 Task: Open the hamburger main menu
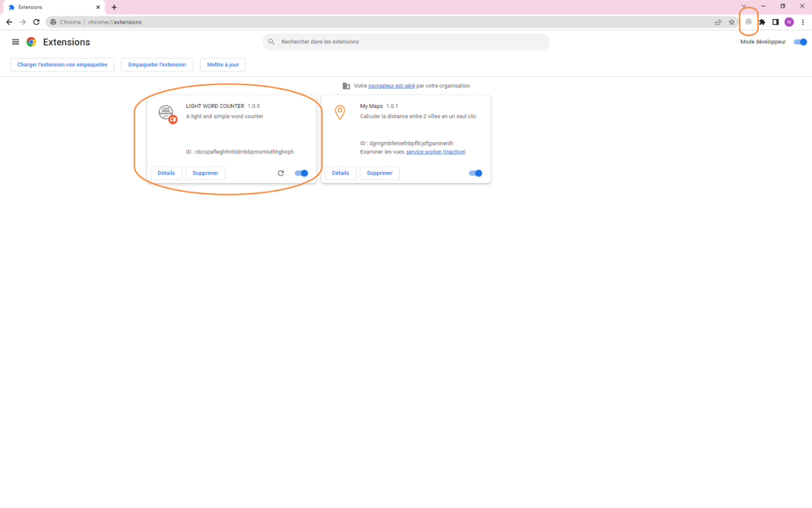click(x=16, y=42)
